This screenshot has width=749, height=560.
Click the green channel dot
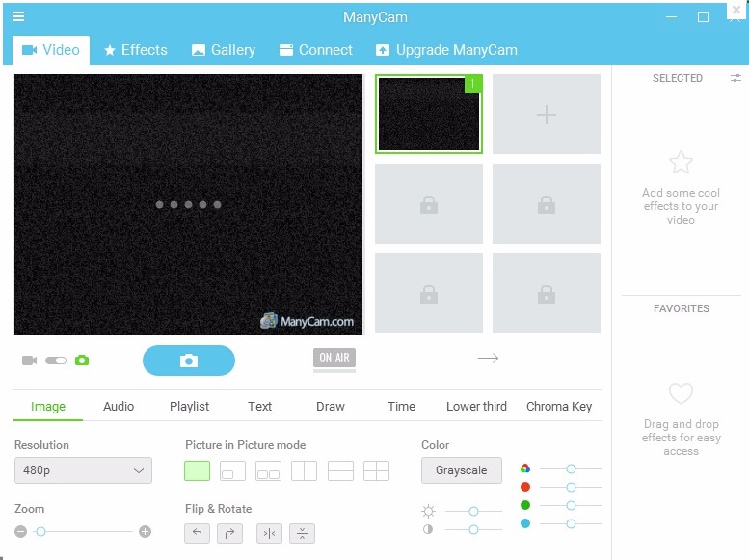(525, 505)
